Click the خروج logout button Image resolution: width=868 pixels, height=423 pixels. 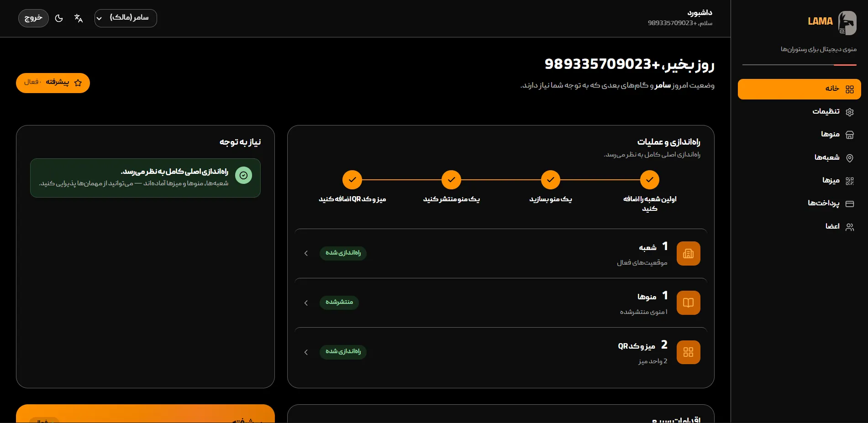coord(33,18)
